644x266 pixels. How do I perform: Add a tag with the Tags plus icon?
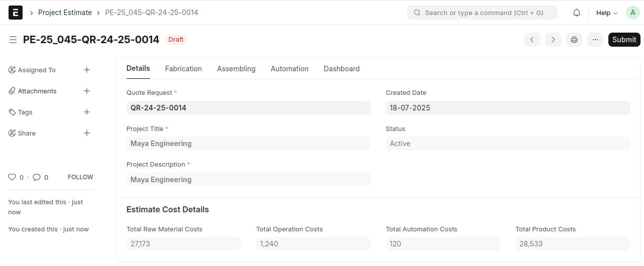coord(87,112)
